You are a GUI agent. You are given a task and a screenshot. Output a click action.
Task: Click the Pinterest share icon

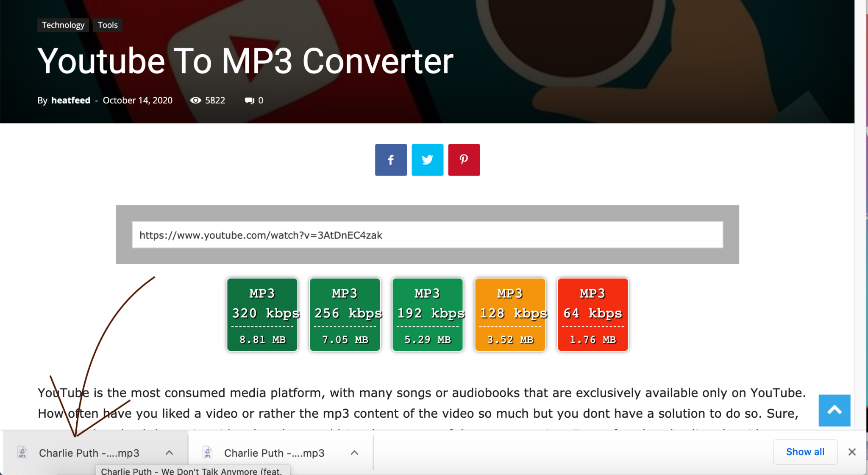tap(464, 159)
